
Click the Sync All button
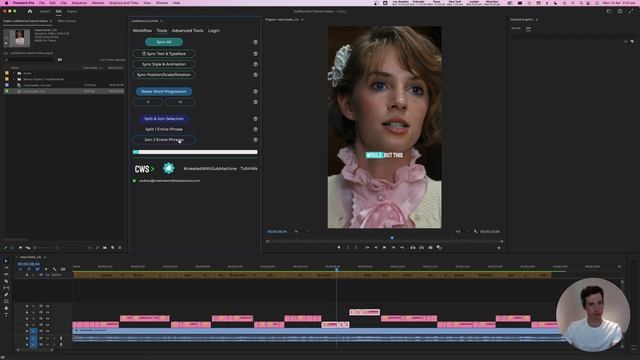[164, 42]
